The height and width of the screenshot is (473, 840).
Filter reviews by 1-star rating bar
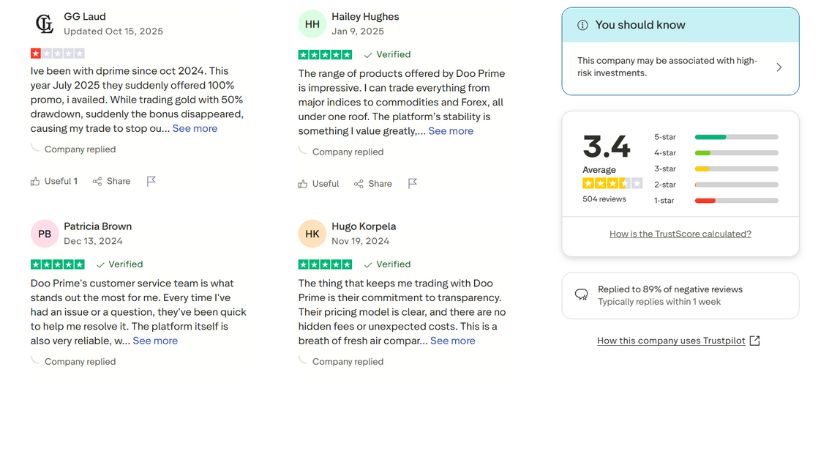click(736, 201)
